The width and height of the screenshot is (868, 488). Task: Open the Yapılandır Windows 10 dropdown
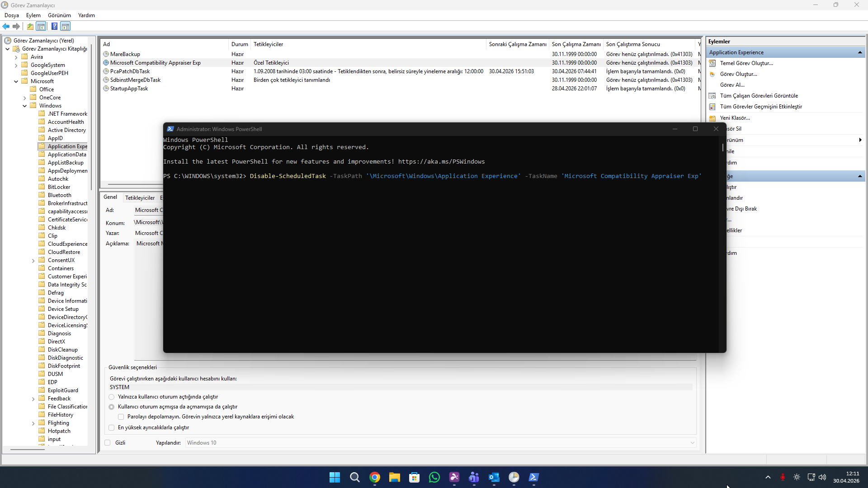click(441, 443)
